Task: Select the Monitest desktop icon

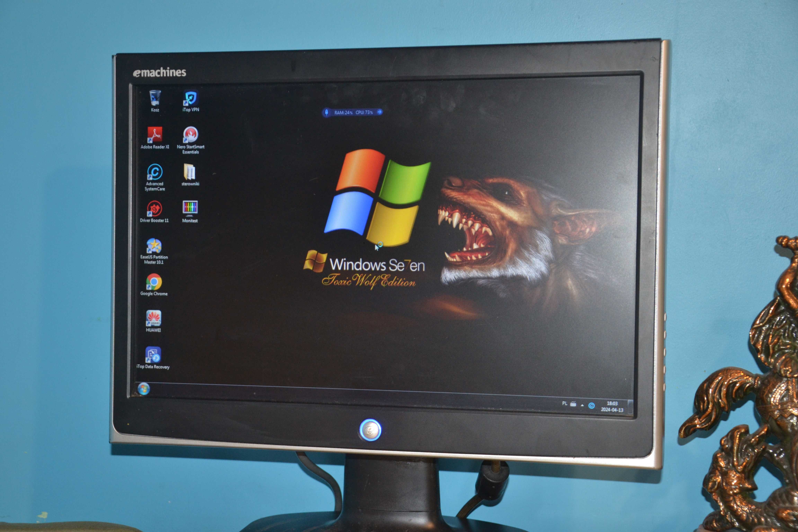Action: coord(190,211)
